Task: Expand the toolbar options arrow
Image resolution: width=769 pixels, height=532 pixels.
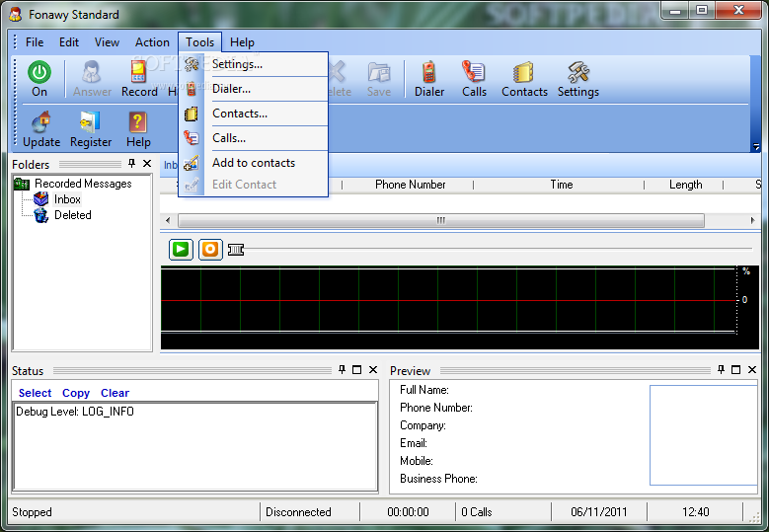Action: click(x=756, y=146)
